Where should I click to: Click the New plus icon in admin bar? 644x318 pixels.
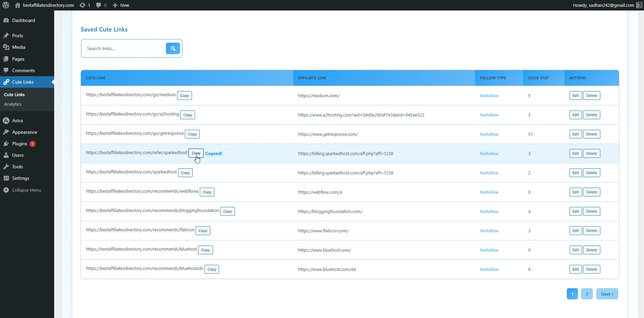coord(115,5)
